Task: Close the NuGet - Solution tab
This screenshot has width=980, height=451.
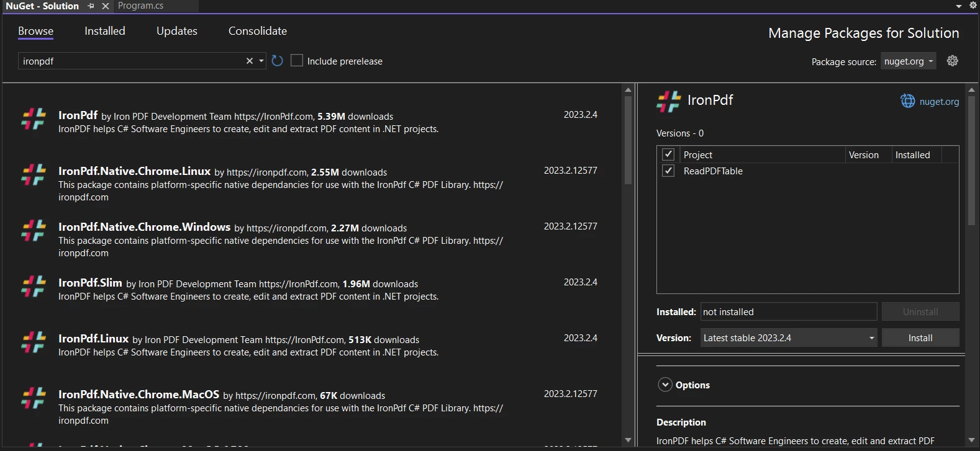Action: [x=106, y=6]
